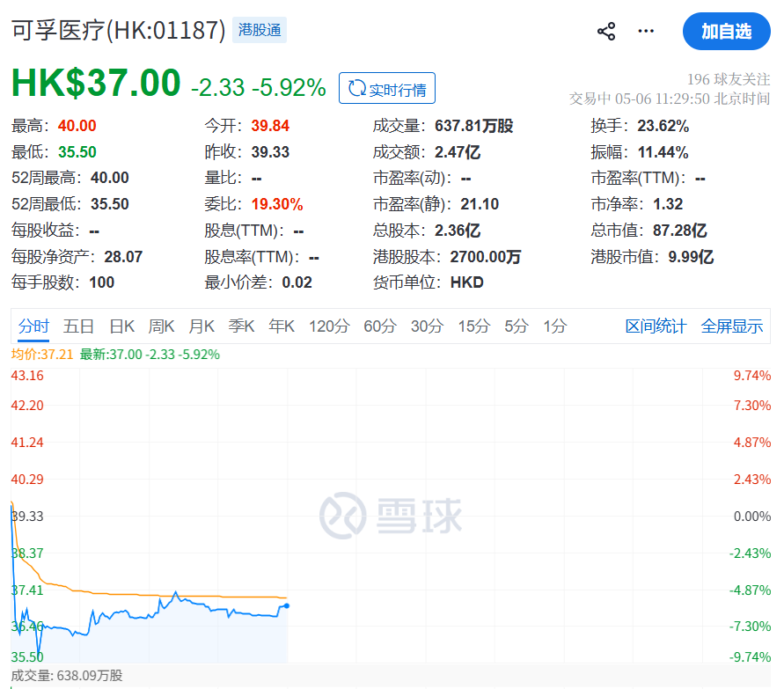Viewport: 784px width, 689px height.
Task: Click the 市盈率(静) value 21.10
Action: click(x=480, y=203)
